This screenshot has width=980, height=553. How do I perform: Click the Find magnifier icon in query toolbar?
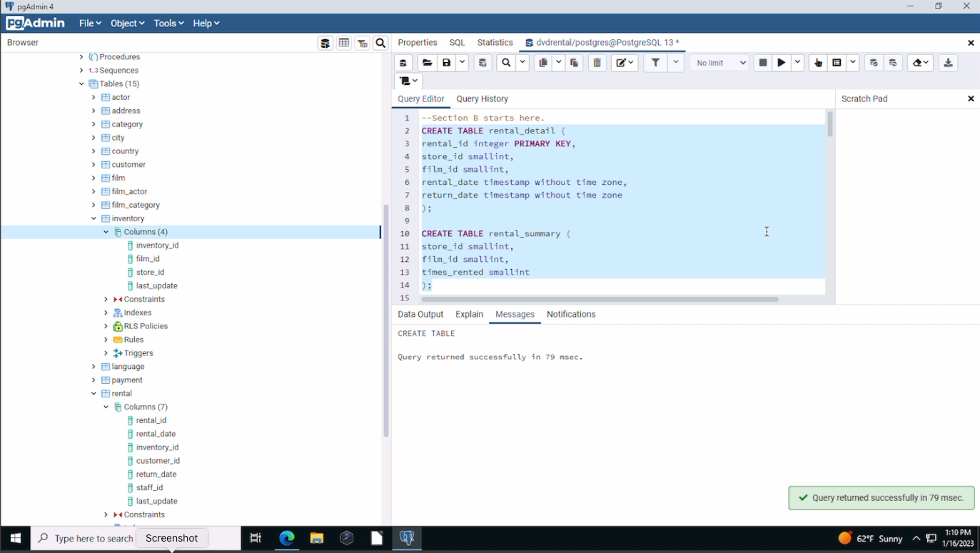tap(506, 63)
